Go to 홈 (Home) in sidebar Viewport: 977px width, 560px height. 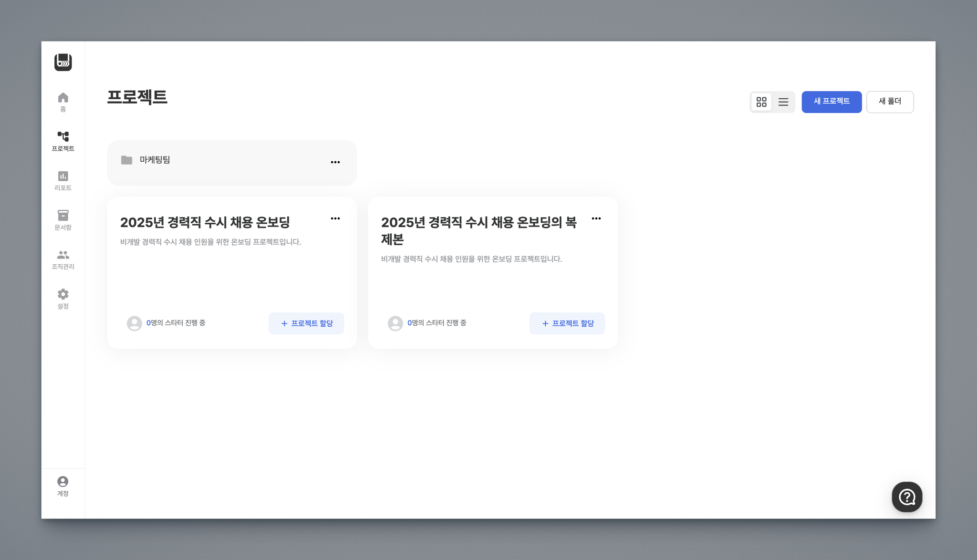pos(63,102)
